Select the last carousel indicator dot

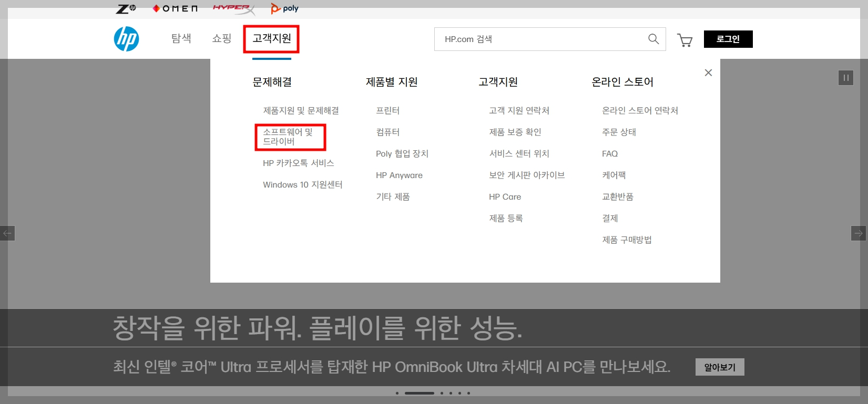(468, 393)
